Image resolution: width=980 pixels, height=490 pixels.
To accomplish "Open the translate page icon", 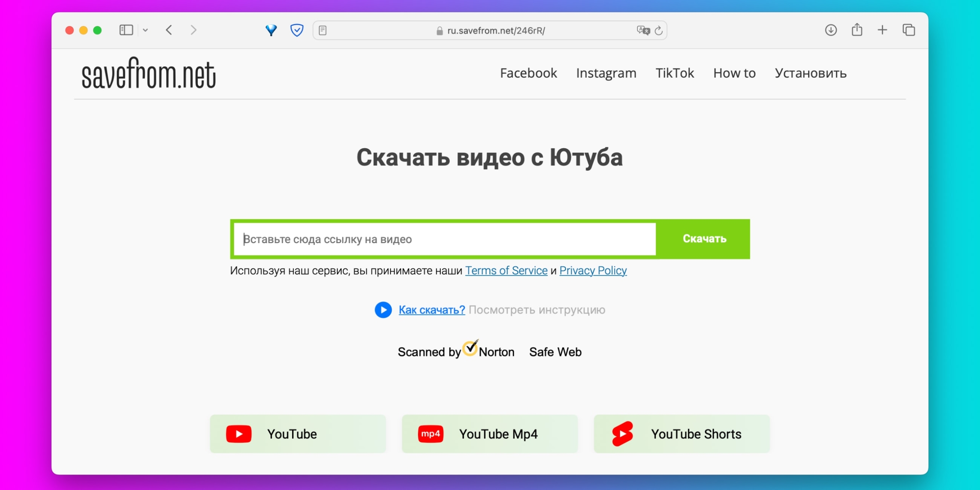I will pos(643,30).
